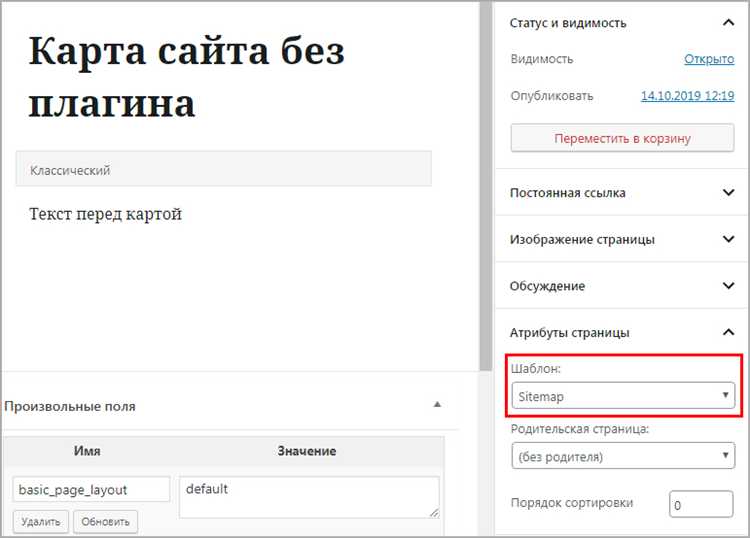
Task: Expand the Постоянная ссылка section
Action: [x=621, y=193]
